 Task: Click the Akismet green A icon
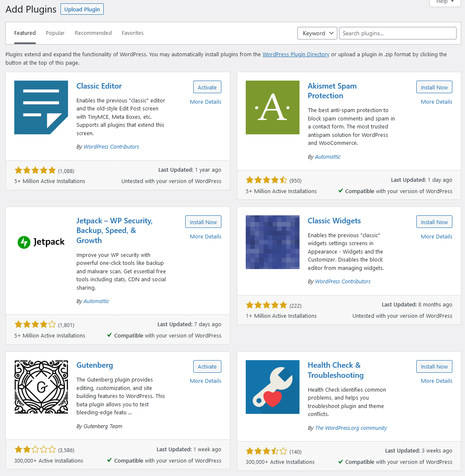click(x=272, y=107)
